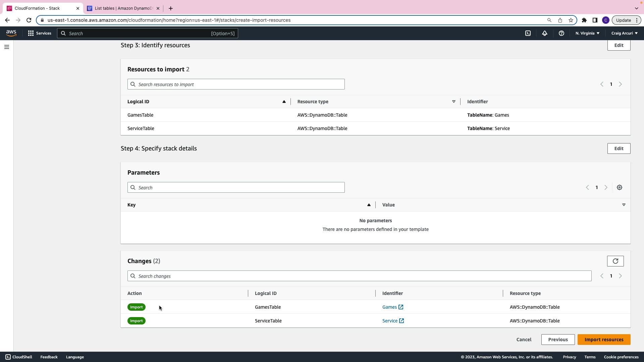
Task: Open the Service table link
Action: (x=390, y=321)
